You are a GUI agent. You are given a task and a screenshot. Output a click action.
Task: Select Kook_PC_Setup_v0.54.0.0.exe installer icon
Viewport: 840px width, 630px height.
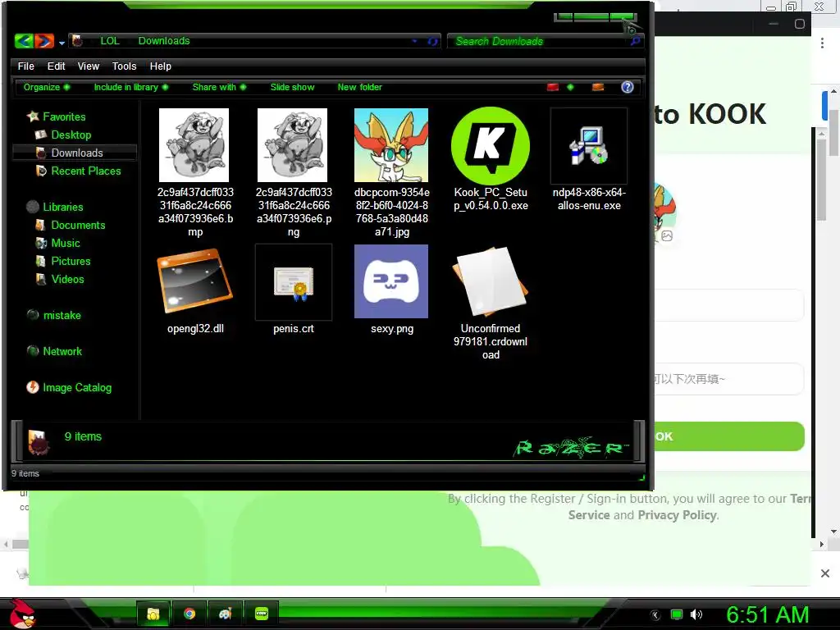point(491,146)
